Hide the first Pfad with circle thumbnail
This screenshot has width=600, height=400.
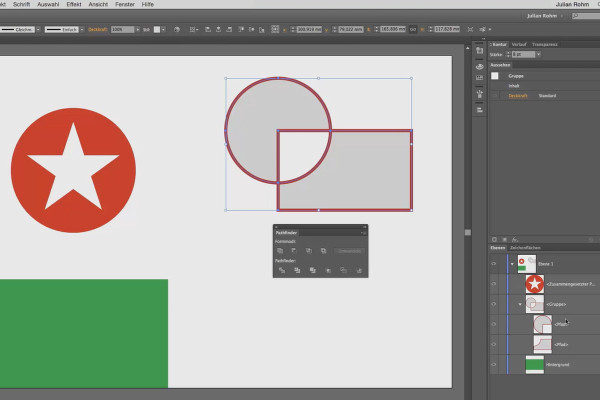494,324
